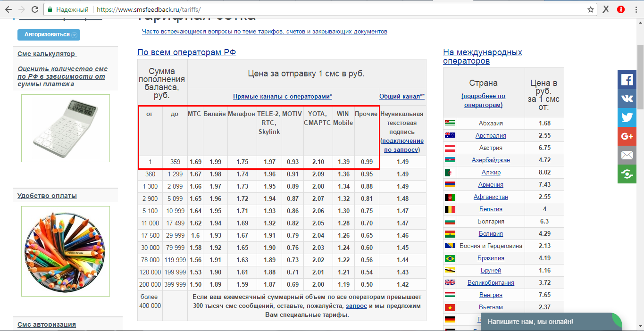Open the FAQ link about tariffs and invoices

click(264, 32)
